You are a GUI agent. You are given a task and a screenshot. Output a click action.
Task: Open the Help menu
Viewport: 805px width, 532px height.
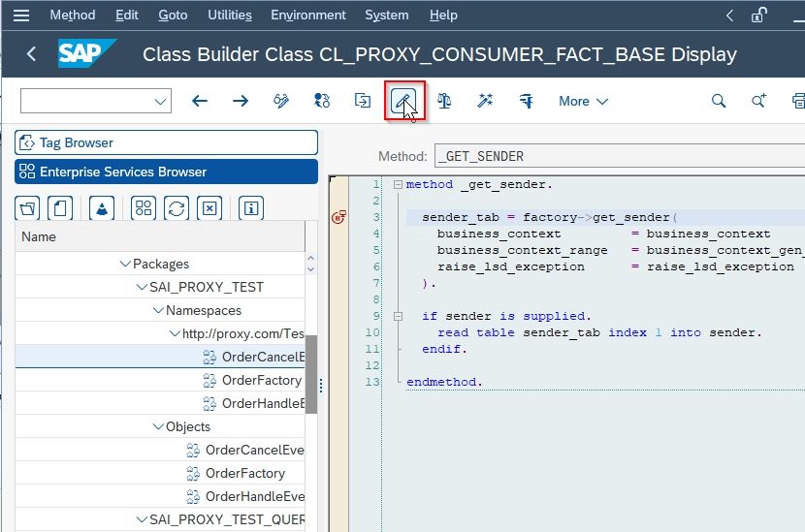tap(443, 16)
